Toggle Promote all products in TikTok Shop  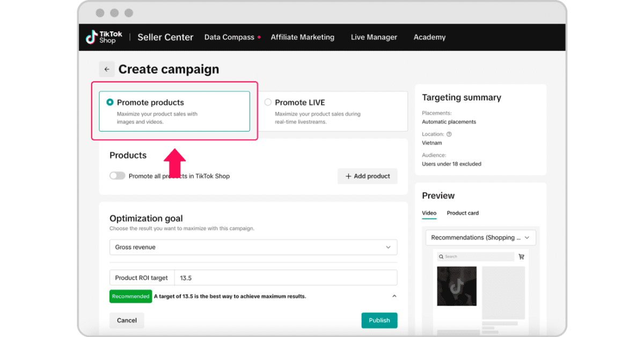coord(118,175)
